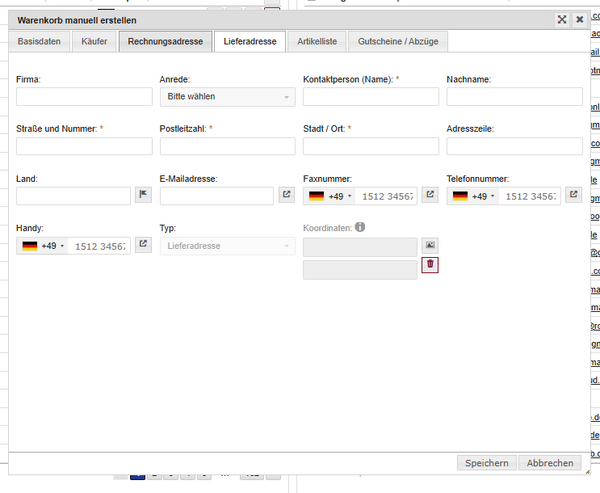Open Anrede 'Bitte wählen' dropdown
Image resolution: width=600 pixels, height=493 pixels.
pos(228,97)
